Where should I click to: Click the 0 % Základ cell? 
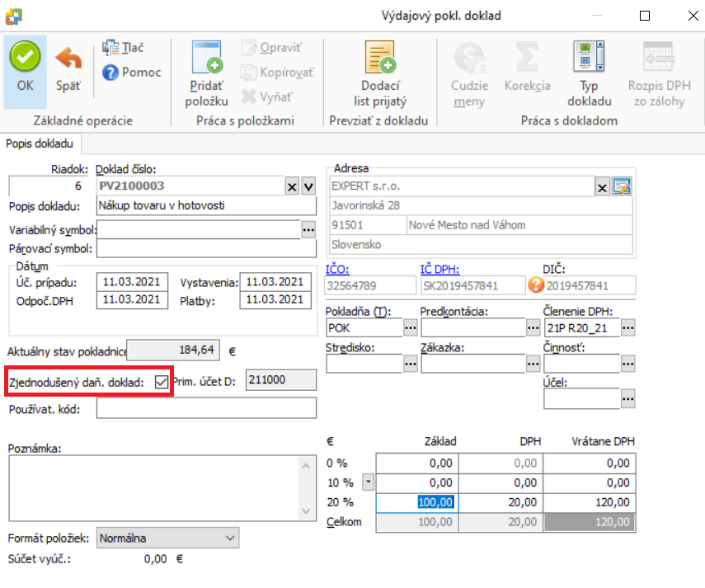[x=416, y=463]
